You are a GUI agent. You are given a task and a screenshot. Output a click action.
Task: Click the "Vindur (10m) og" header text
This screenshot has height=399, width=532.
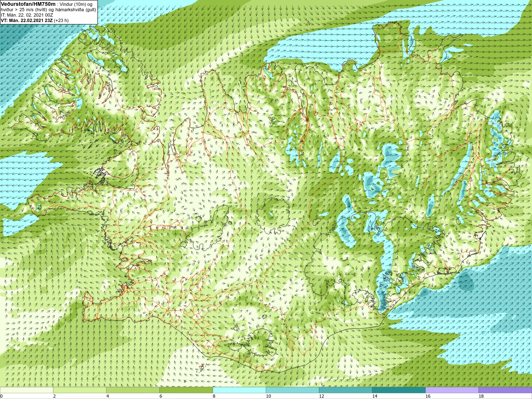(x=76, y=4)
